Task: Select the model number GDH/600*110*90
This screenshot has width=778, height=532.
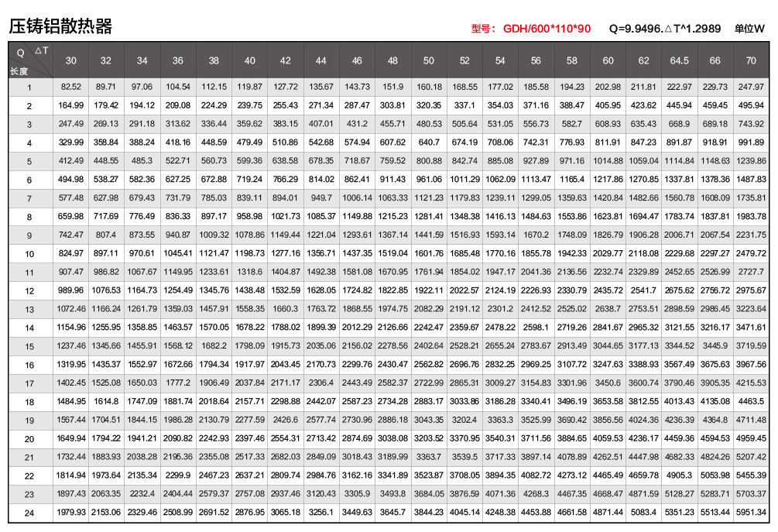Action: click(x=547, y=29)
